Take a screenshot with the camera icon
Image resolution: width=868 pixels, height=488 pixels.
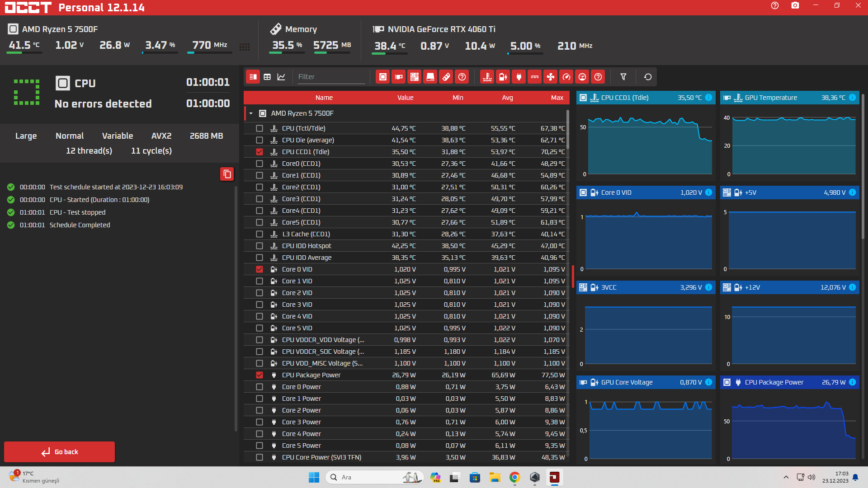795,5
